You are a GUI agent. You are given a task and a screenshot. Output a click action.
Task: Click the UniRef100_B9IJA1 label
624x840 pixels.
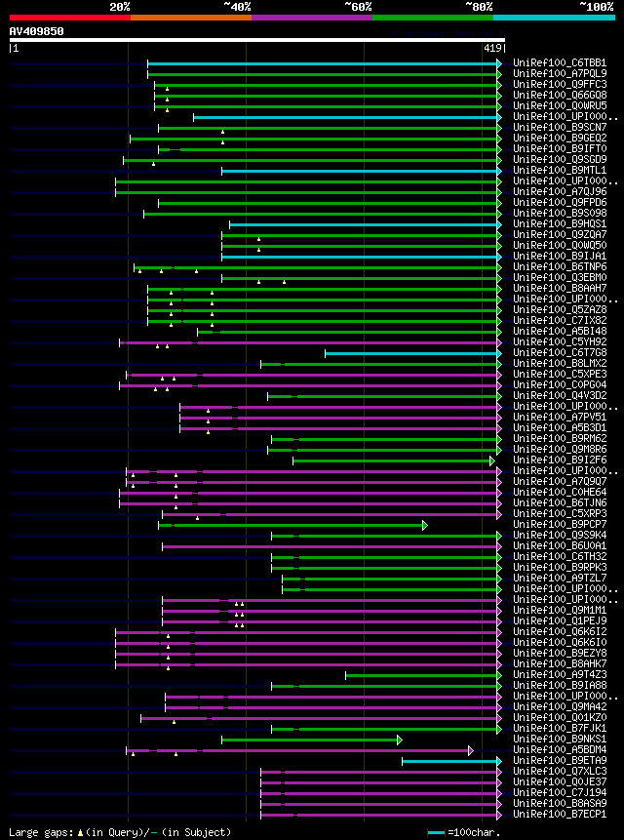point(560,256)
